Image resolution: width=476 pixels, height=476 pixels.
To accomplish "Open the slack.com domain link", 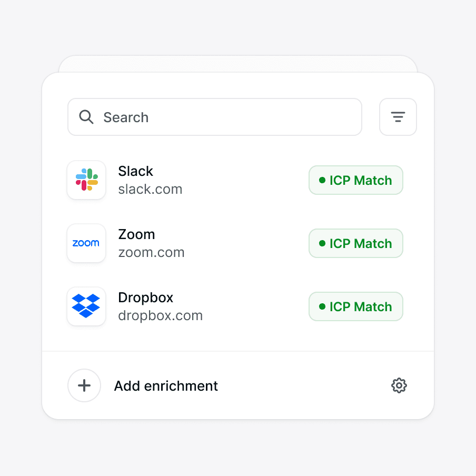I will coord(150,190).
